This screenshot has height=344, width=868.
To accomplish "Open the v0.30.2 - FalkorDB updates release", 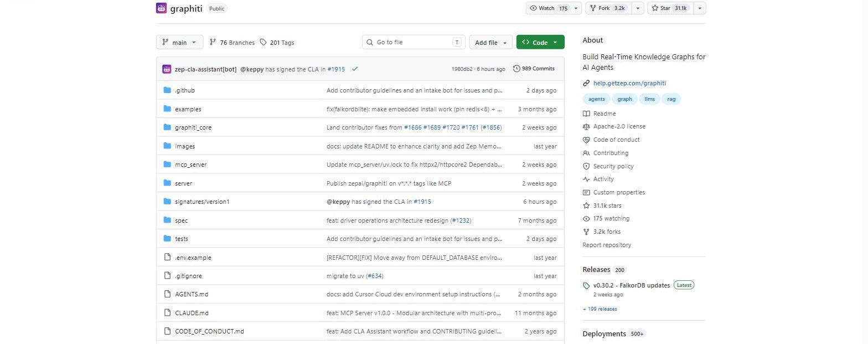I will pyautogui.click(x=632, y=286).
